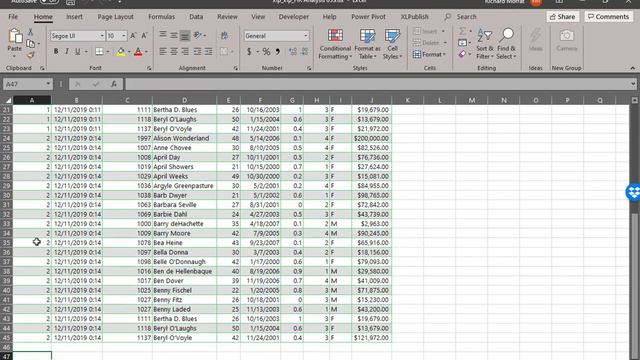The image size is (640, 360).
Task: Toggle Wrap Text icon
Action: (224, 36)
